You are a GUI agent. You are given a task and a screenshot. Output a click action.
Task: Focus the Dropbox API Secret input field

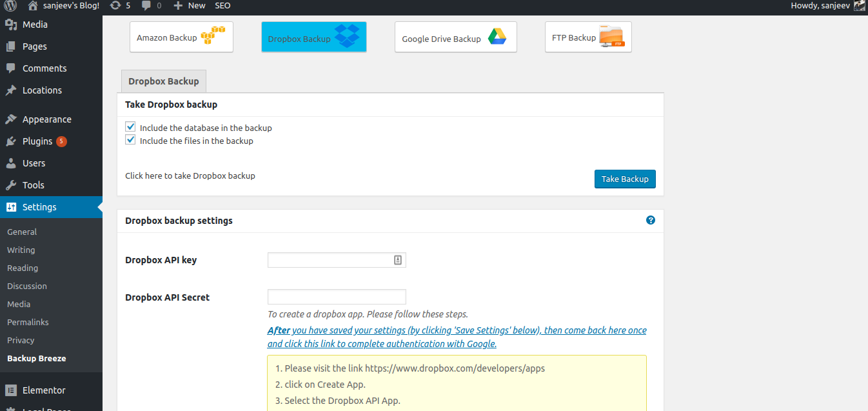337,297
